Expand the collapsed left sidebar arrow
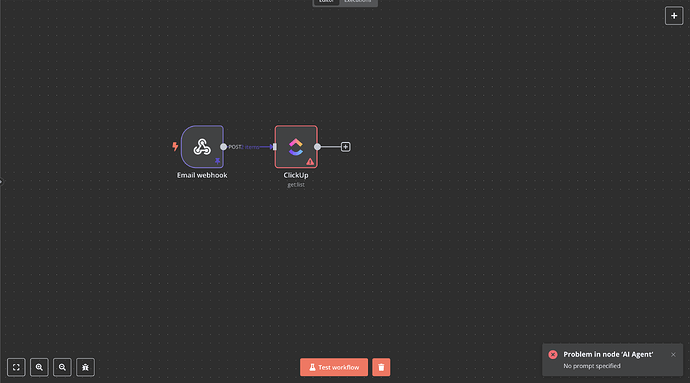The width and height of the screenshot is (690, 383). 1,181
